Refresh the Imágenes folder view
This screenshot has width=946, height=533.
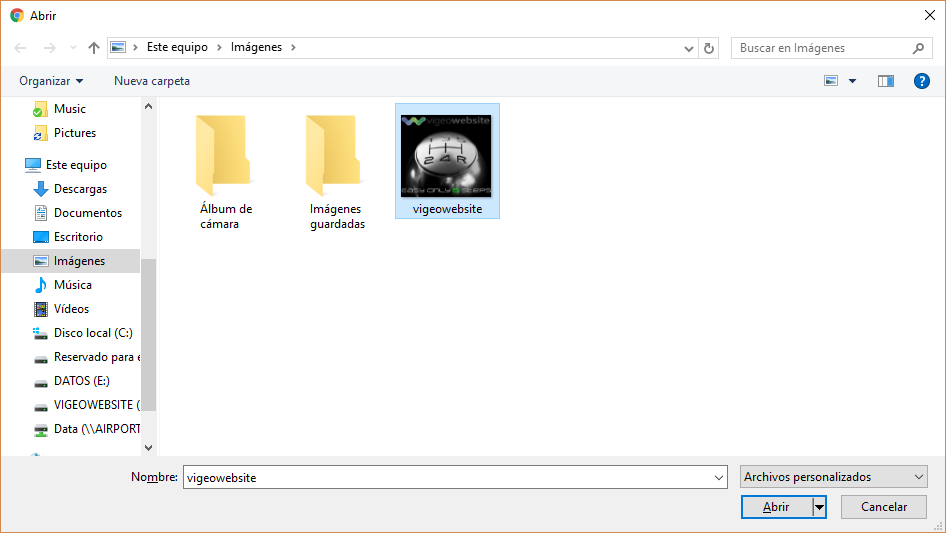709,48
